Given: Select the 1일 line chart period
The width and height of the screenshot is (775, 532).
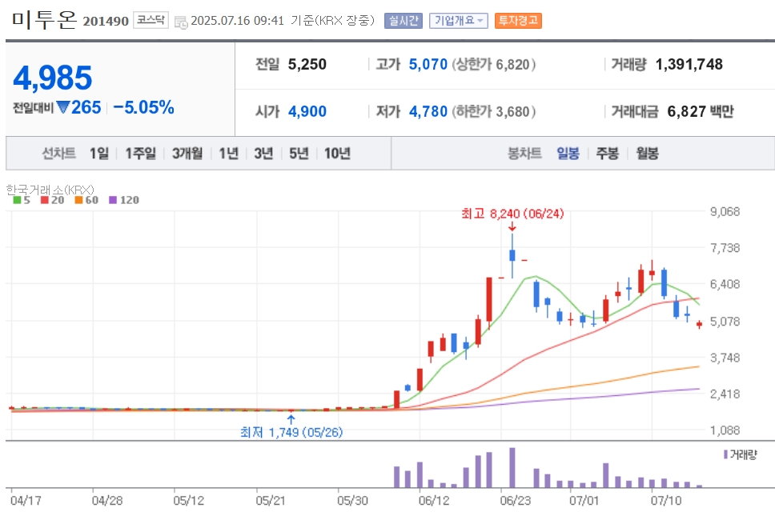Looking at the screenshot, I should [98, 154].
